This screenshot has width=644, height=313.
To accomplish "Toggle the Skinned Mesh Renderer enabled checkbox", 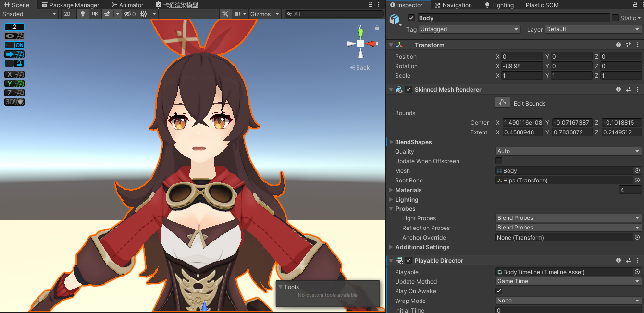I will click(409, 89).
